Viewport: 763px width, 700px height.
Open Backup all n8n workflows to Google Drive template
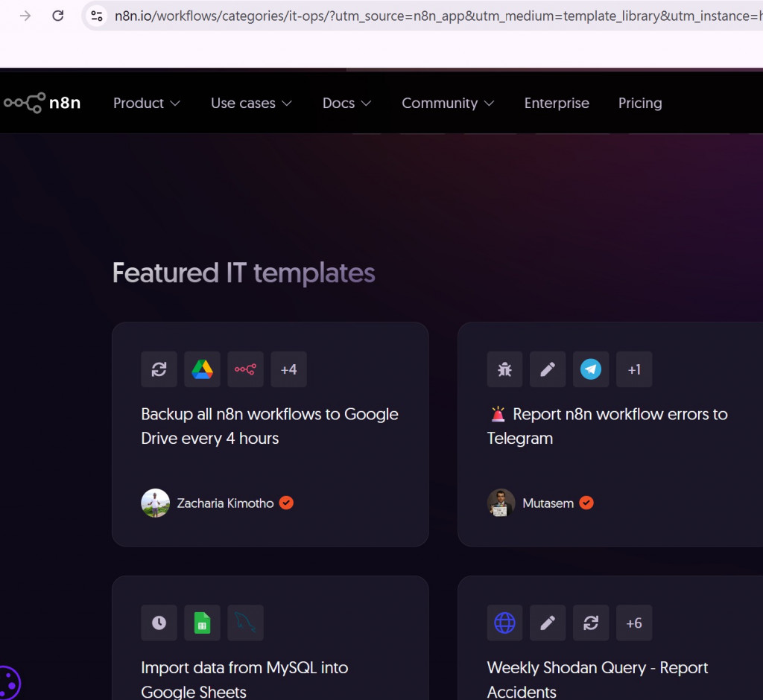(270, 426)
